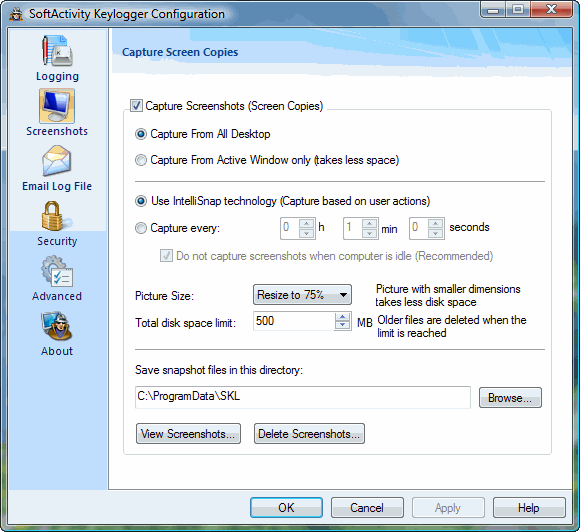Expand the Picture Size dropdown
This screenshot has height=532, width=580.
coord(302,295)
